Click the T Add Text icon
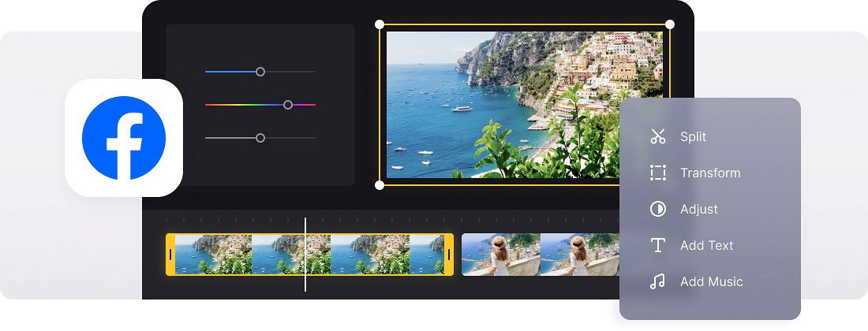The width and height of the screenshot is (868, 331). [x=657, y=245]
